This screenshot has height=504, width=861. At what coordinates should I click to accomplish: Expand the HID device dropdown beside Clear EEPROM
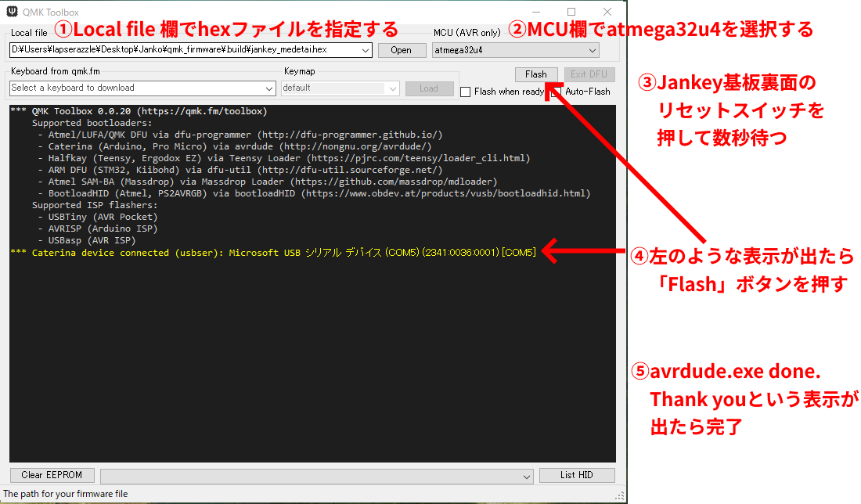(527, 476)
